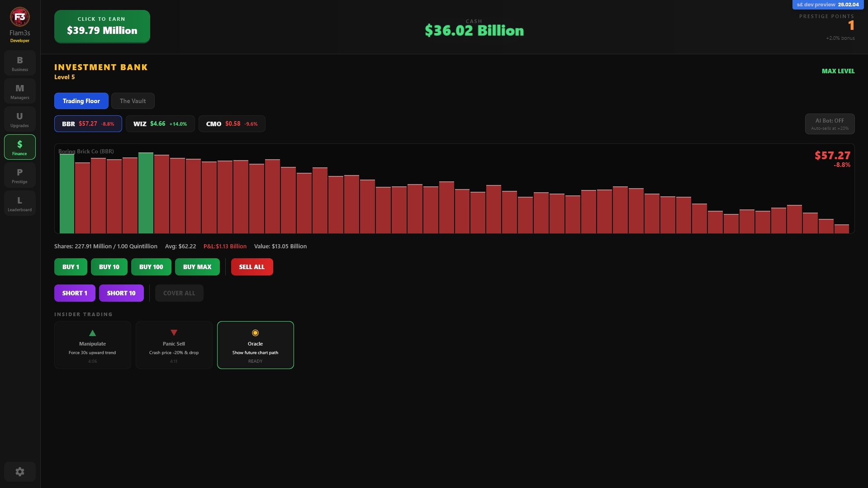Viewport: 868px width, 488px height.
Task: Go to the Upgrades section
Action: point(19,119)
